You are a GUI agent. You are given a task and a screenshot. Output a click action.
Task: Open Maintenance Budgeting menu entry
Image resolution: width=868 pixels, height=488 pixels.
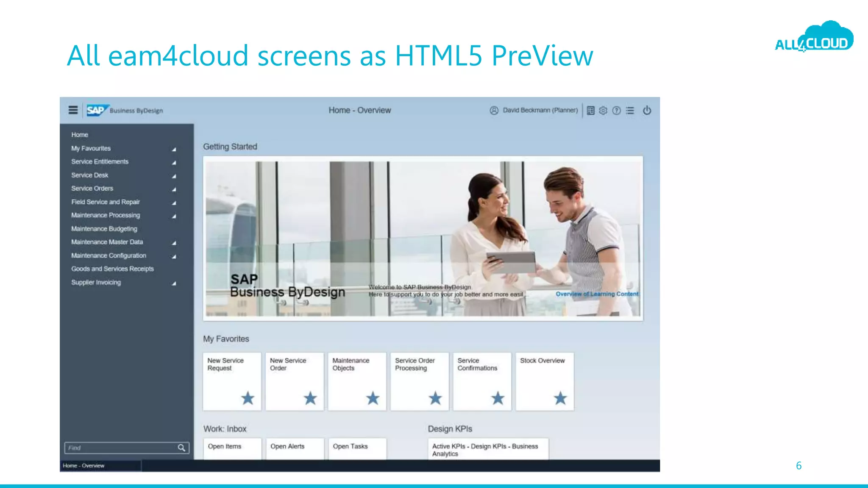[x=104, y=229]
